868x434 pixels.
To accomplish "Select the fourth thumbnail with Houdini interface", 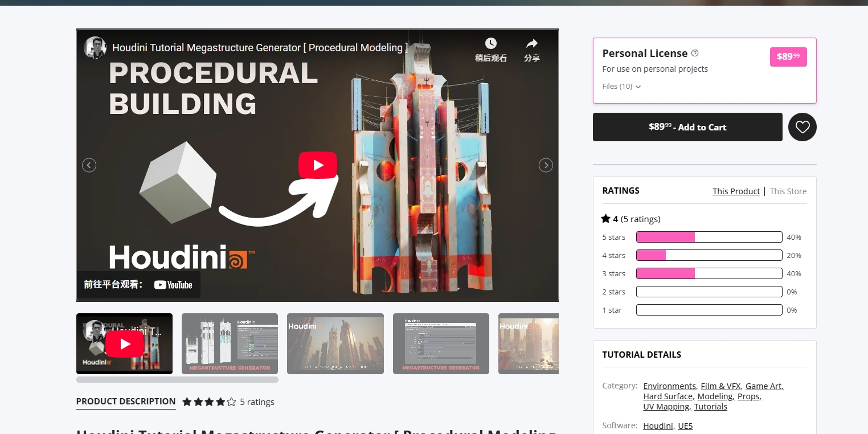I will click(x=441, y=343).
